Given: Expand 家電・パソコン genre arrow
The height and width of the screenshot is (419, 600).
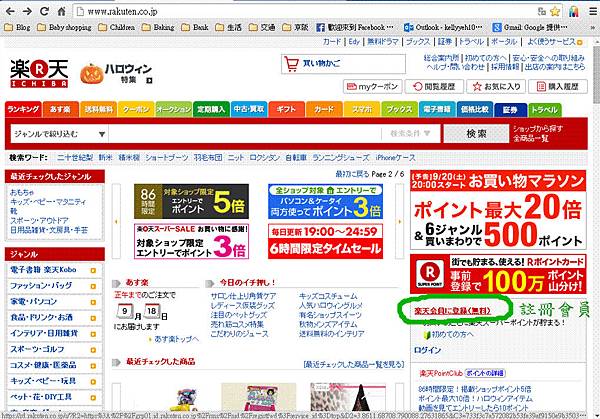Looking at the screenshot, I should tap(93, 302).
